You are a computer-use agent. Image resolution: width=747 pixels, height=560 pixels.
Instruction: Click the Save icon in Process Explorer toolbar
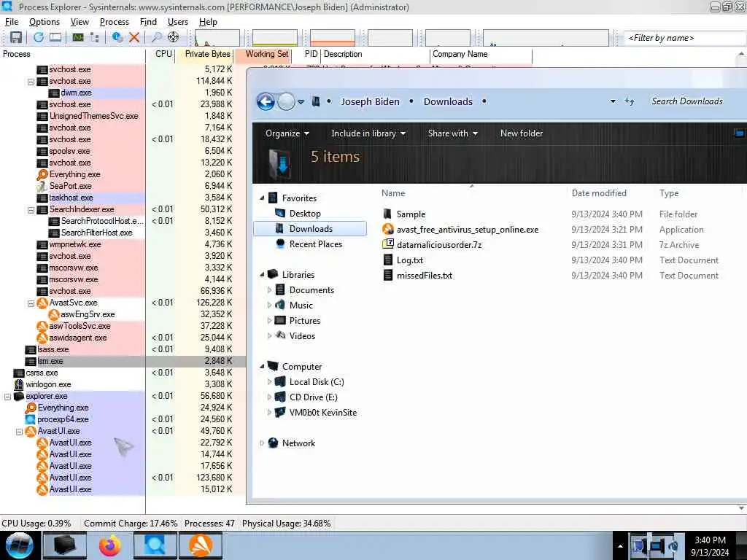[16, 37]
